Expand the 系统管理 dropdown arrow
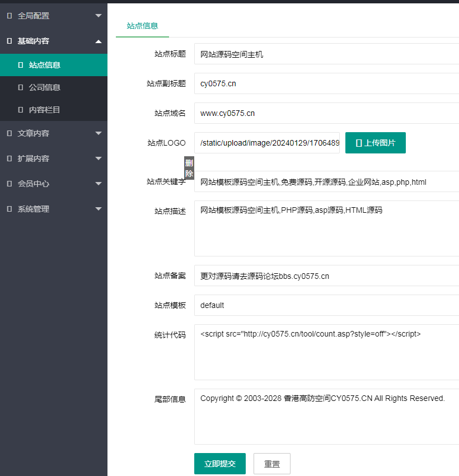The image size is (459, 476). pyautogui.click(x=99, y=208)
